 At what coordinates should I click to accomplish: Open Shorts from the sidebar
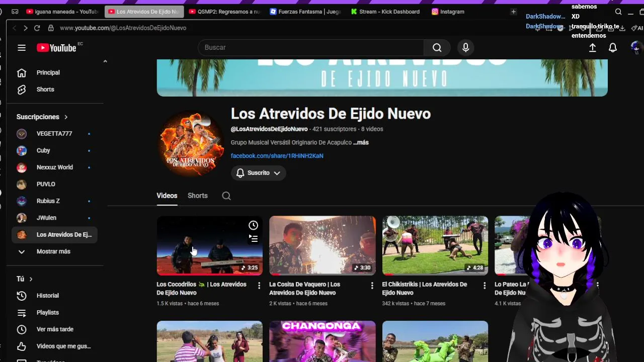click(54, 89)
